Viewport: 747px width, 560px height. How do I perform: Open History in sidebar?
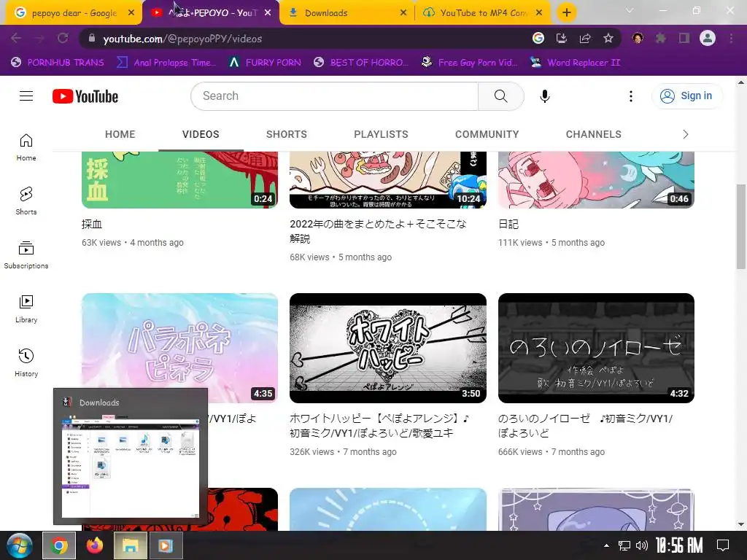pyautogui.click(x=26, y=363)
